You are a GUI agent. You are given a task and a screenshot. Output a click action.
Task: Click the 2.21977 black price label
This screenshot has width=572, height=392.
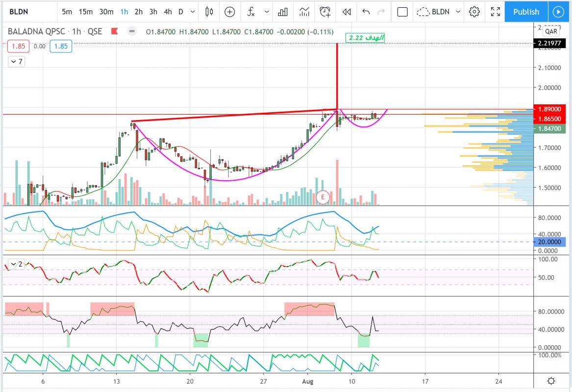click(x=549, y=44)
